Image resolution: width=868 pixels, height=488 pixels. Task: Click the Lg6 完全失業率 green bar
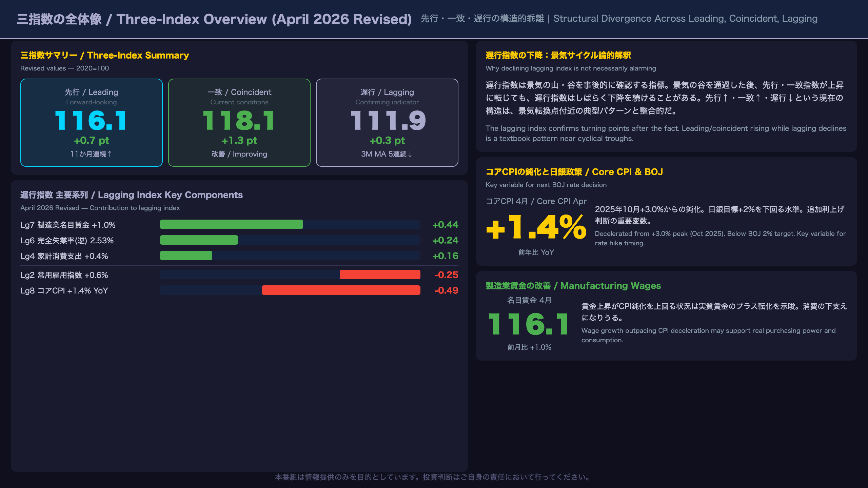199,240
